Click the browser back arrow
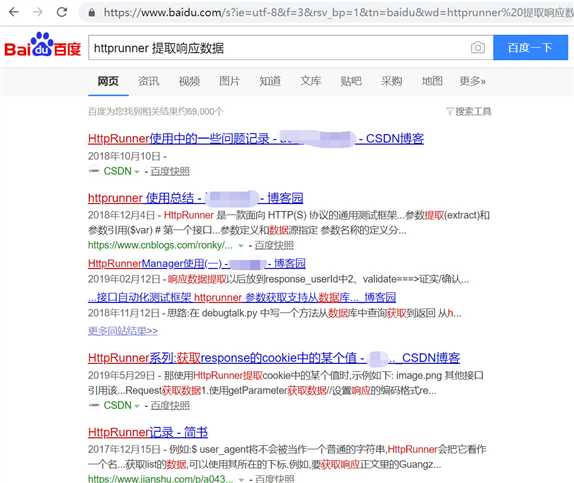The width and height of the screenshot is (574, 483). coord(14,12)
